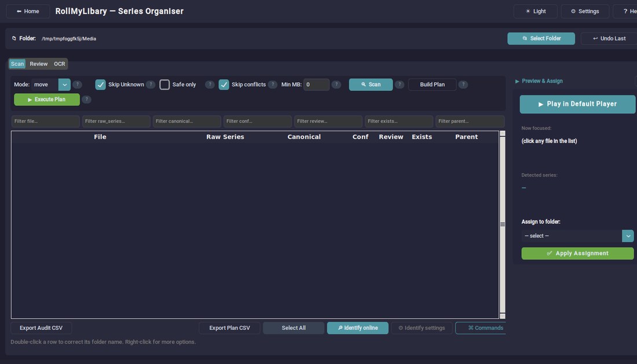Click Apply Assignment button
This screenshot has height=364, width=637.
point(577,253)
